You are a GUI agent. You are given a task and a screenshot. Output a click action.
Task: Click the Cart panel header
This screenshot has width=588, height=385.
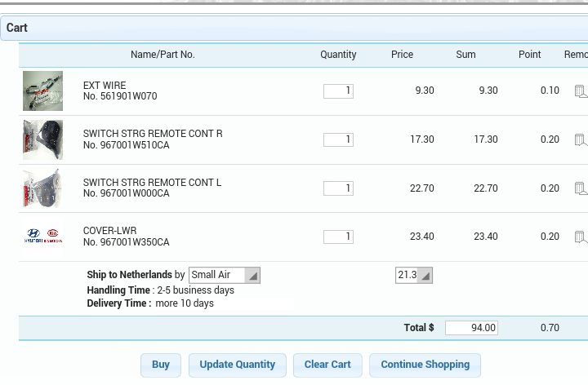tap(294, 28)
